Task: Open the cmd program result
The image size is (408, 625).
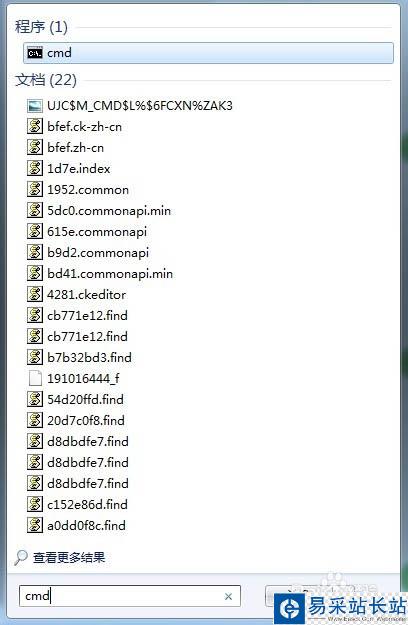Action: click(x=208, y=53)
